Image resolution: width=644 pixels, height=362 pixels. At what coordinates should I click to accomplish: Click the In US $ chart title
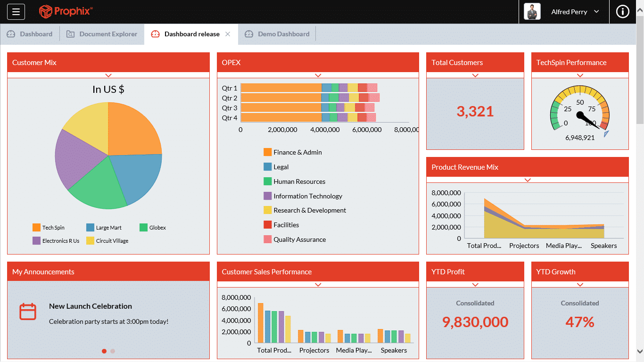108,89
